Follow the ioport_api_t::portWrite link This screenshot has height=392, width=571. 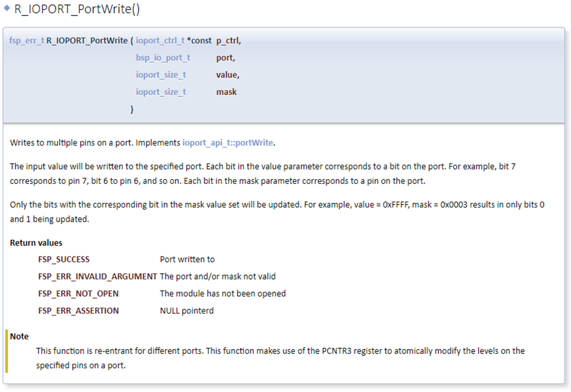pyautogui.click(x=227, y=142)
